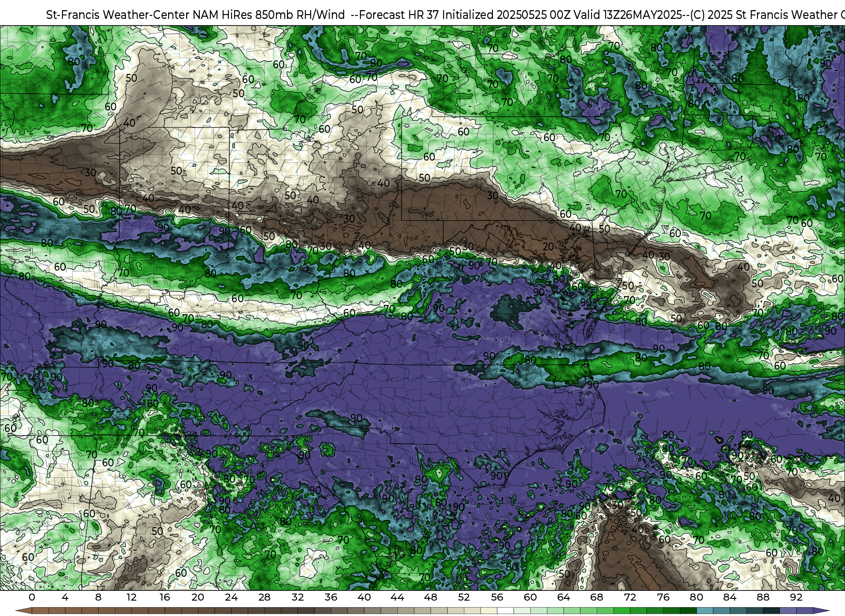Click the '44' tick label on color bar

[397, 598]
